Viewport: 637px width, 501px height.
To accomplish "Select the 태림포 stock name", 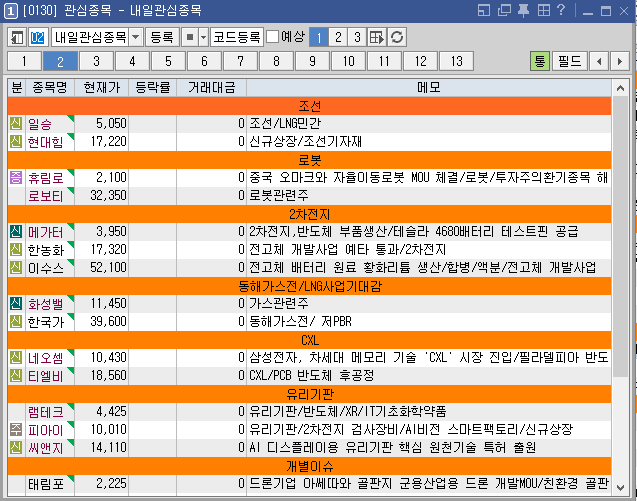I will (46, 484).
